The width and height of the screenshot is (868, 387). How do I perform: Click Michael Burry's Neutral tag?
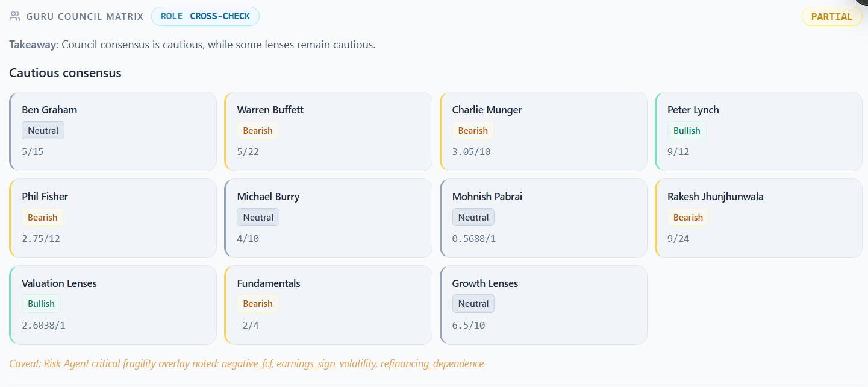pos(258,218)
